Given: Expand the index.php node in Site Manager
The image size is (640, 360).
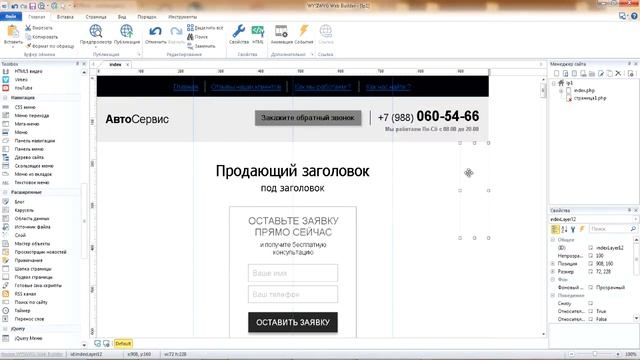Looking at the screenshot, I should 561,91.
